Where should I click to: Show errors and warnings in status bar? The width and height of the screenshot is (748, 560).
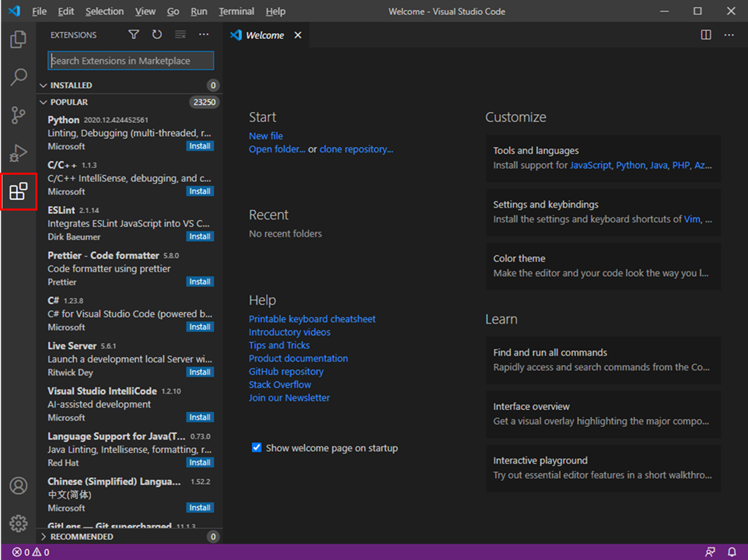tap(30, 552)
